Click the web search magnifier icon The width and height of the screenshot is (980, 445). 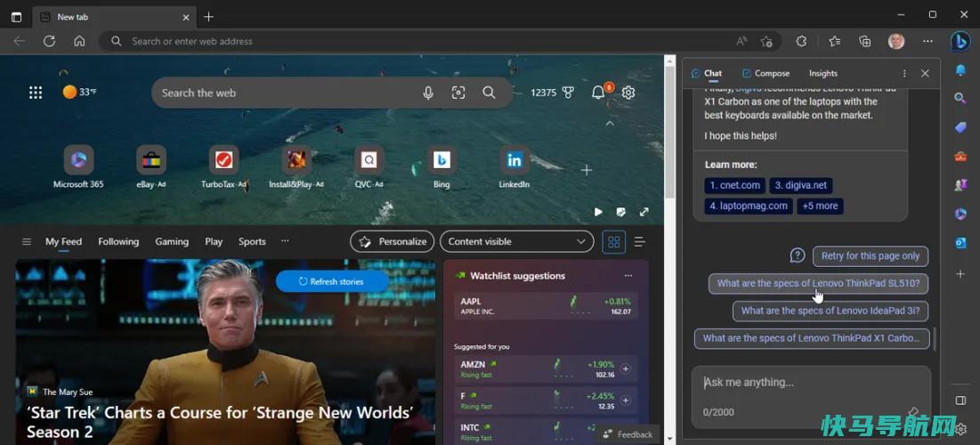point(489,93)
